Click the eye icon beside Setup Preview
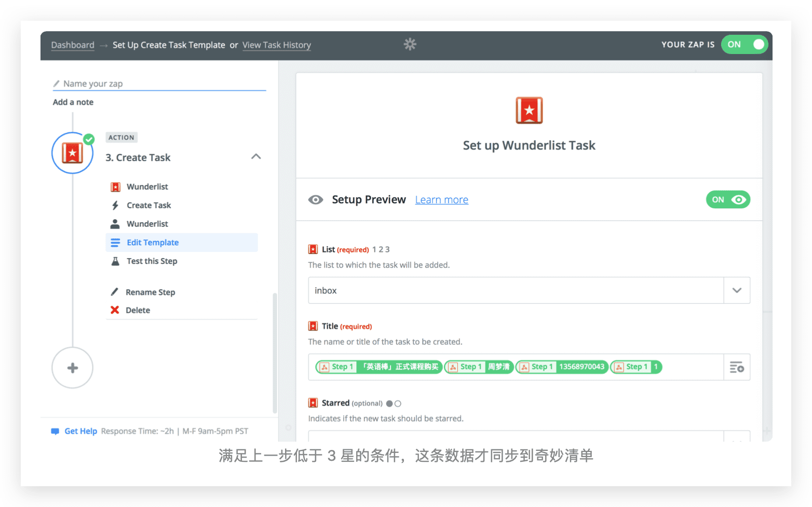 tap(316, 200)
